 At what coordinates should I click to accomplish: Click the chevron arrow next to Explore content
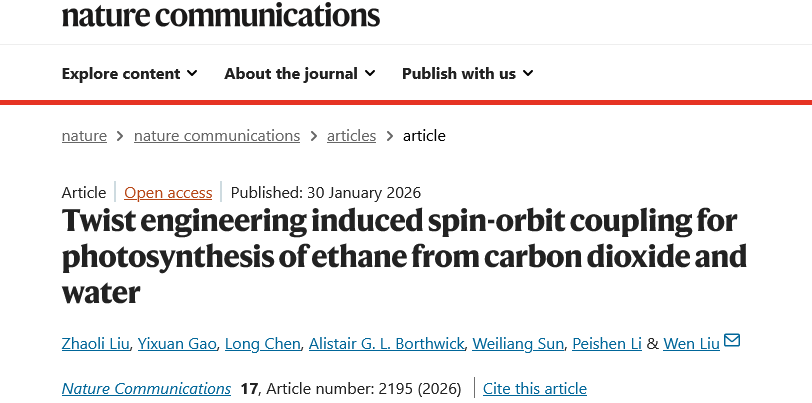coord(192,74)
